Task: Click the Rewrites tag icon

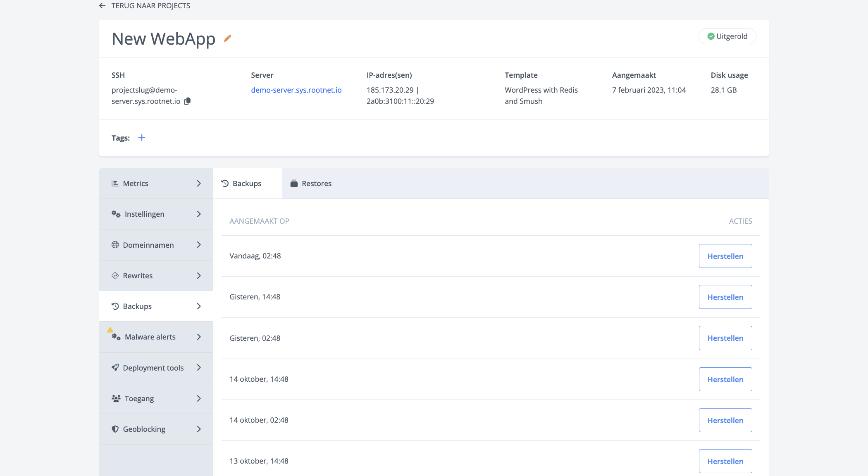Action: coord(115,275)
